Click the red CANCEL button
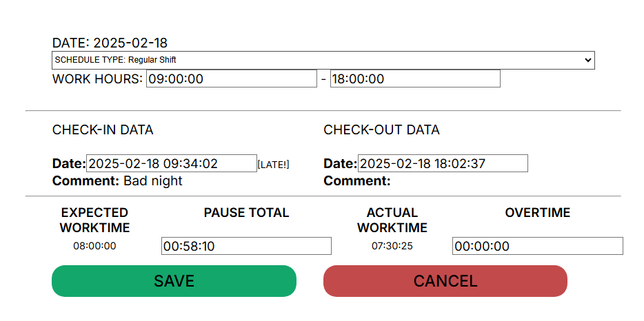Image resolution: width=644 pixels, height=321 pixels. pos(445,281)
